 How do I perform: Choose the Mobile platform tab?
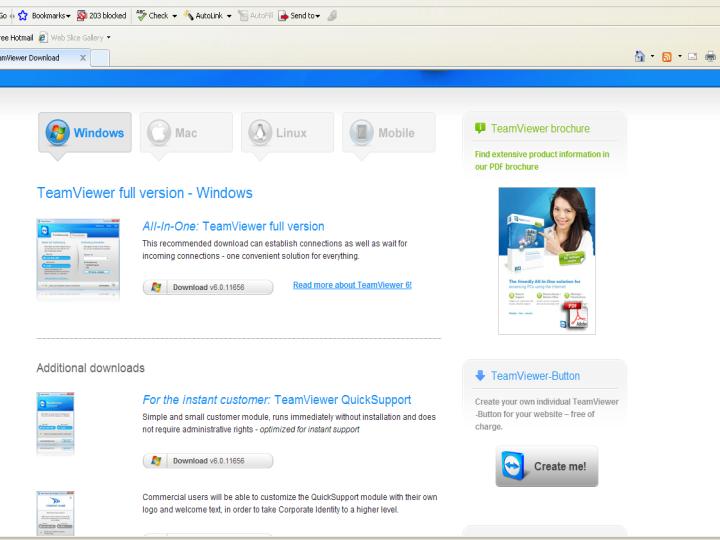[x=388, y=133]
